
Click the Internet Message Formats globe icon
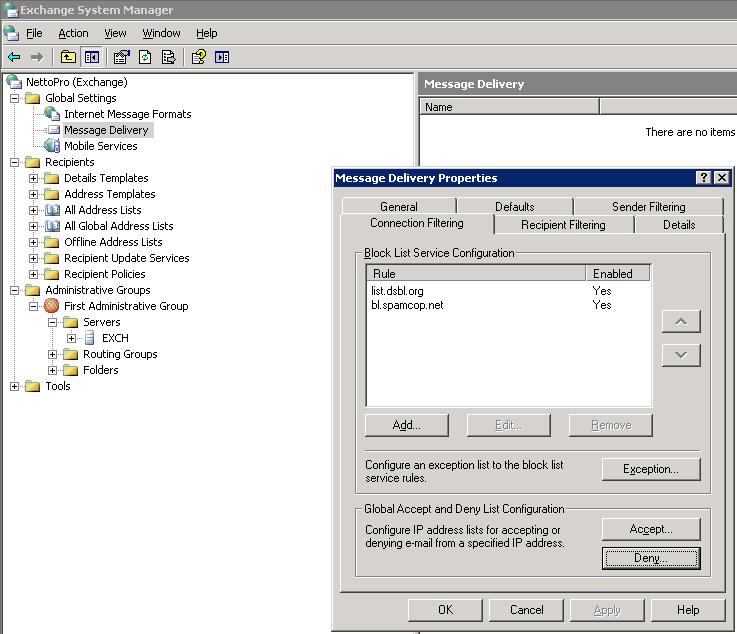pos(52,114)
